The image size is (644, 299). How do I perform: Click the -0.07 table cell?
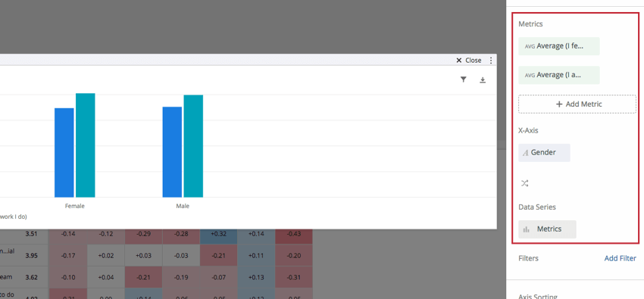(218, 277)
